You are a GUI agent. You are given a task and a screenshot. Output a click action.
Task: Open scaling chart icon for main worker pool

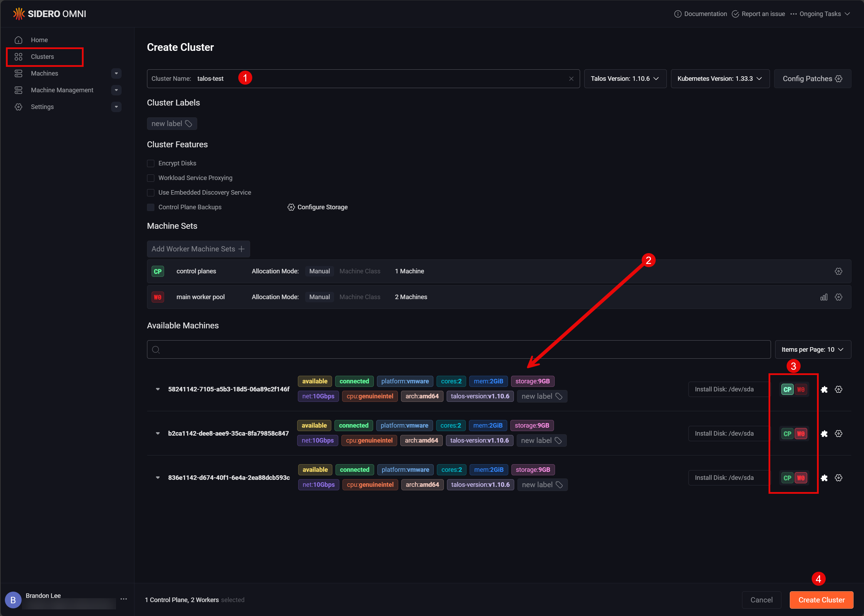pyautogui.click(x=824, y=297)
